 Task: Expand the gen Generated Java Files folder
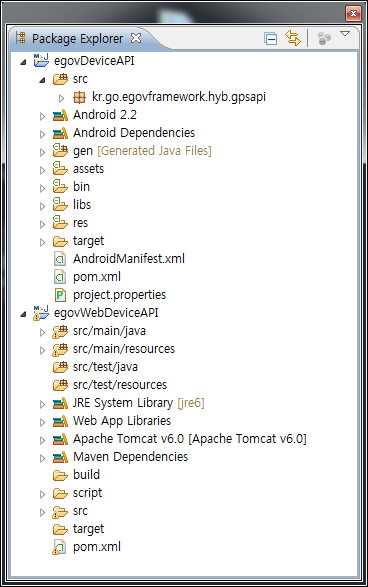pos(42,152)
